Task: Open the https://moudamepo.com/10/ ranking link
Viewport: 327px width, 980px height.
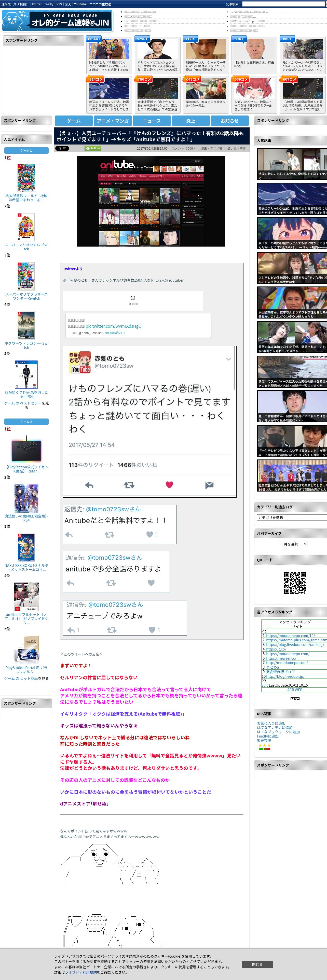Action: click(291, 635)
